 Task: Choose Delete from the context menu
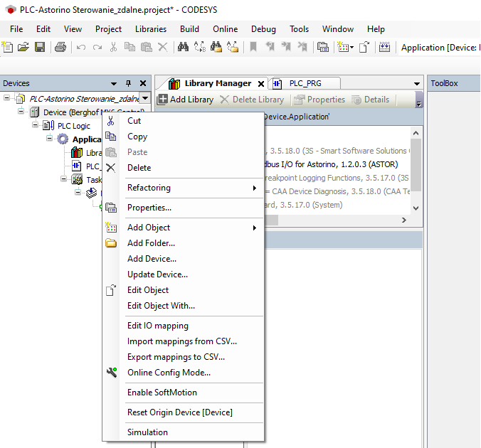coord(184,168)
